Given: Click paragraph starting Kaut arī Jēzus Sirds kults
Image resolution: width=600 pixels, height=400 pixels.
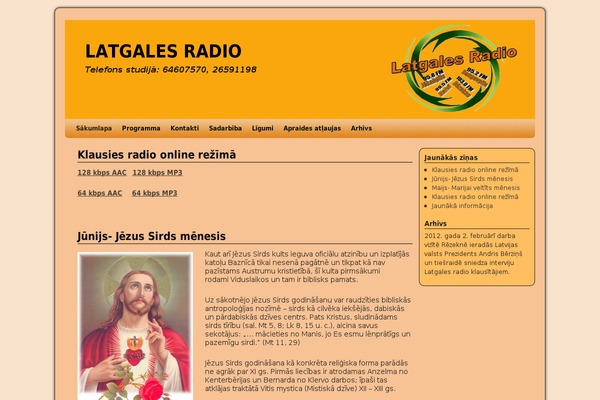Looking at the screenshot, I should (307, 267).
